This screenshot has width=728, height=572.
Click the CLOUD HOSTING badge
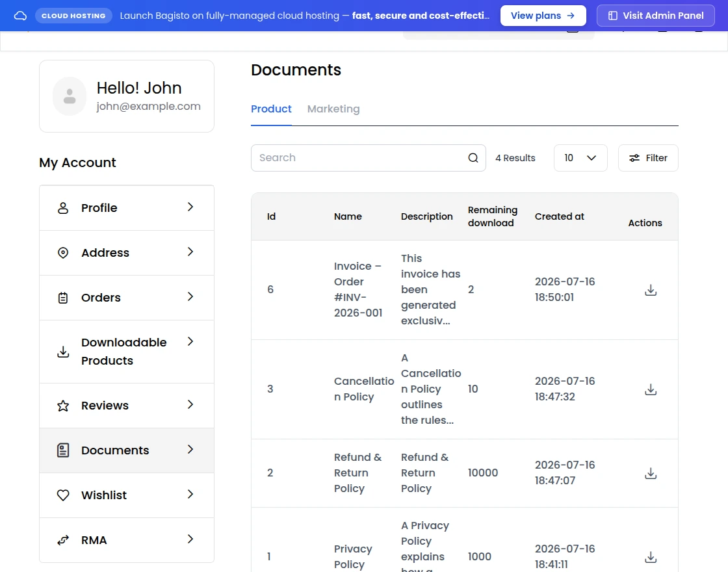point(73,16)
